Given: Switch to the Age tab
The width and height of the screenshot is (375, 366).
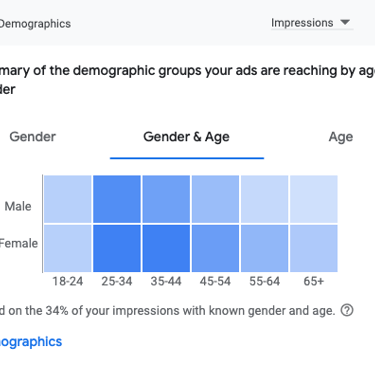Looking at the screenshot, I should tap(341, 137).
